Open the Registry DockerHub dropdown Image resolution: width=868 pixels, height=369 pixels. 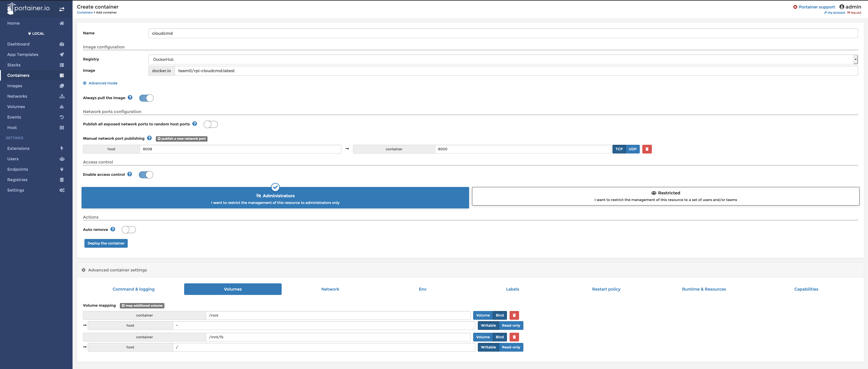click(x=502, y=59)
